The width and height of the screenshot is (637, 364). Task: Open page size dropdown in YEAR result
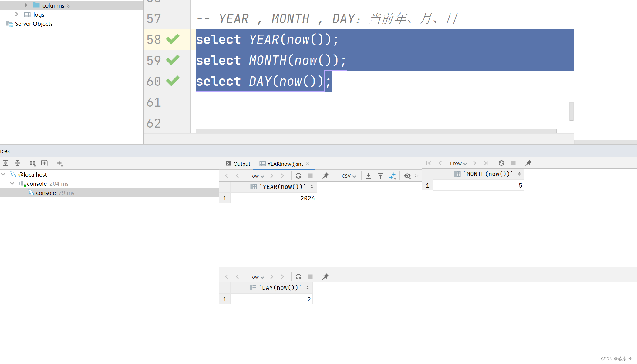pos(255,176)
